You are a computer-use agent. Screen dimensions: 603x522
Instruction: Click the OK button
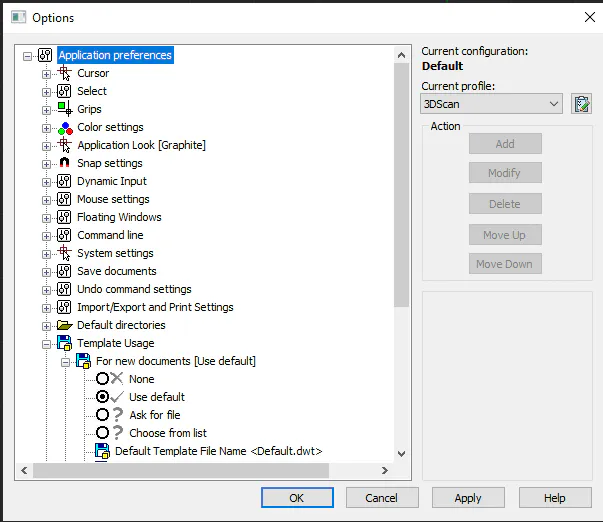click(297, 498)
